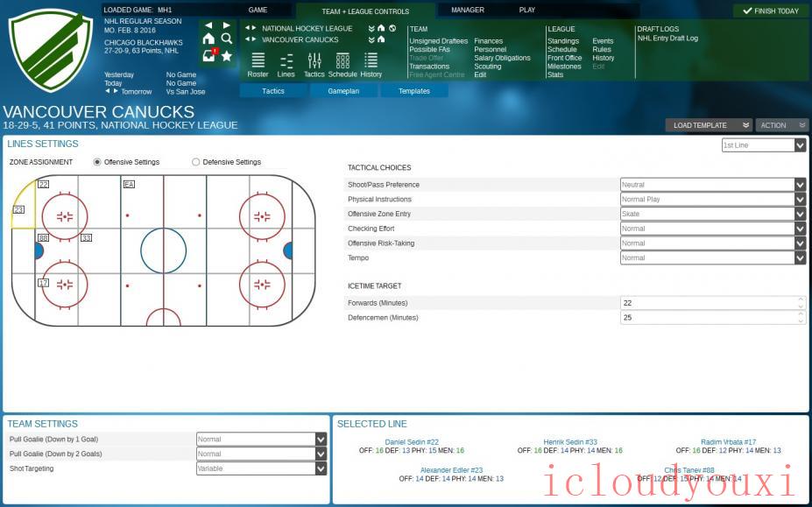Click the Finish Today button
The height and width of the screenshot is (507, 812).
[x=771, y=11]
